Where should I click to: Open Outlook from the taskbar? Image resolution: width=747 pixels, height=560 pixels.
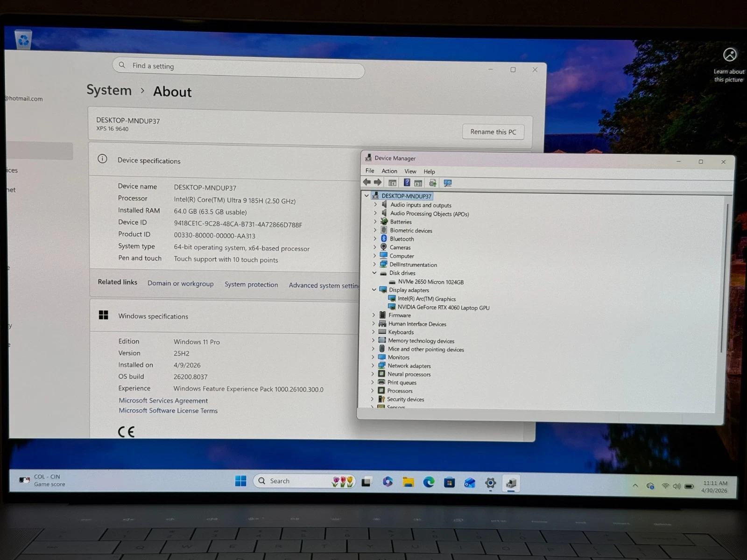470,483
